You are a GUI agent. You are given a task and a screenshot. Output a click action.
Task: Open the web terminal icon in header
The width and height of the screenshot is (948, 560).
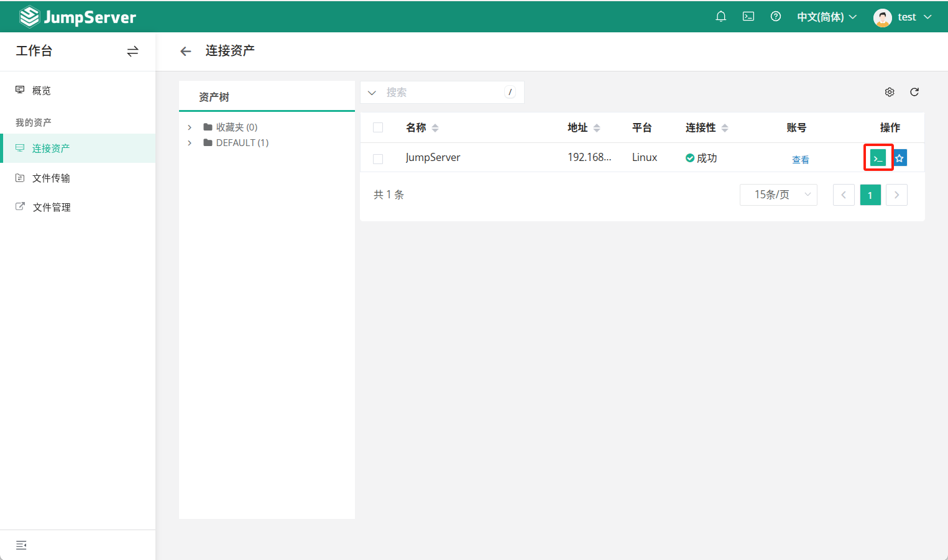click(x=748, y=17)
